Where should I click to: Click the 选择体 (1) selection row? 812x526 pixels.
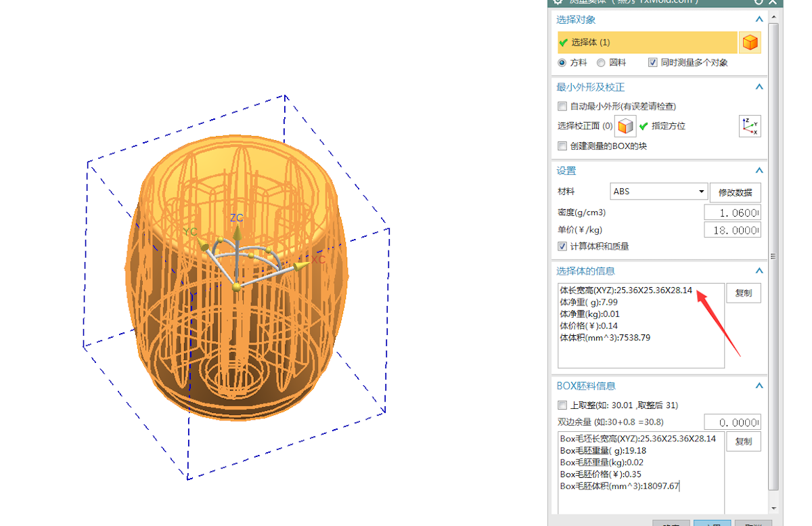[x=648, y=43]
